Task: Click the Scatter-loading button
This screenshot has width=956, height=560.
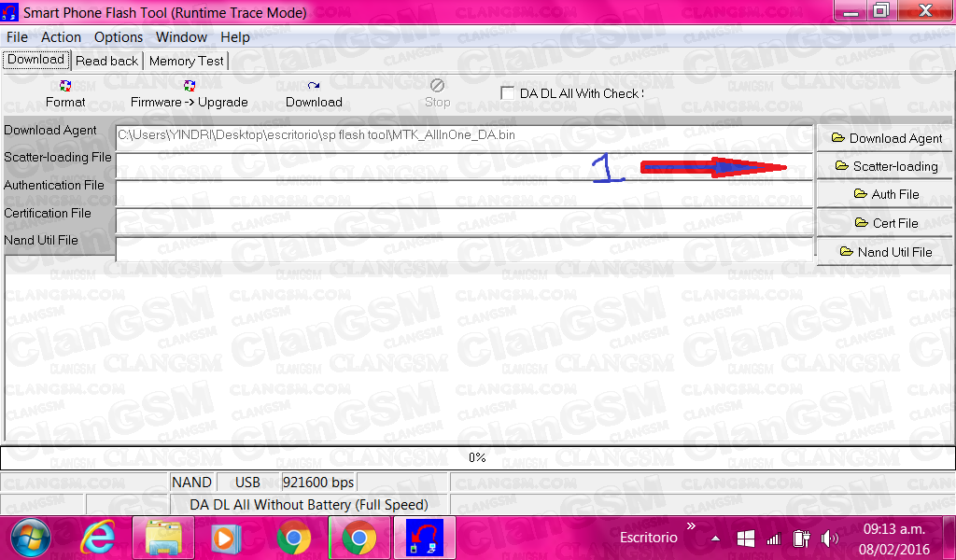Action: (886, 166)
